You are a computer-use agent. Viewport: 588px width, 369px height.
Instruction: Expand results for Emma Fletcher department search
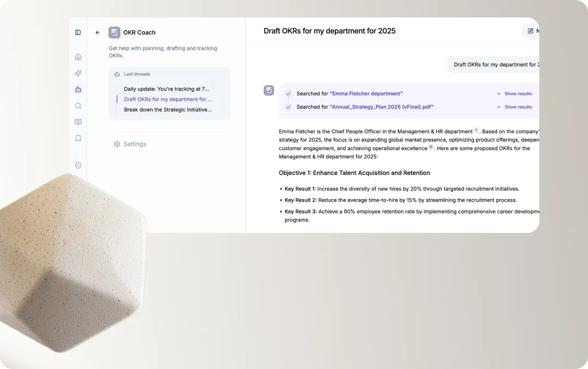tap(514, 93)
